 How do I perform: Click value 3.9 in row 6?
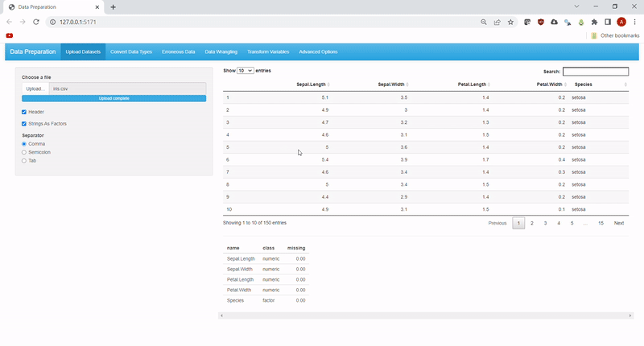404,159
